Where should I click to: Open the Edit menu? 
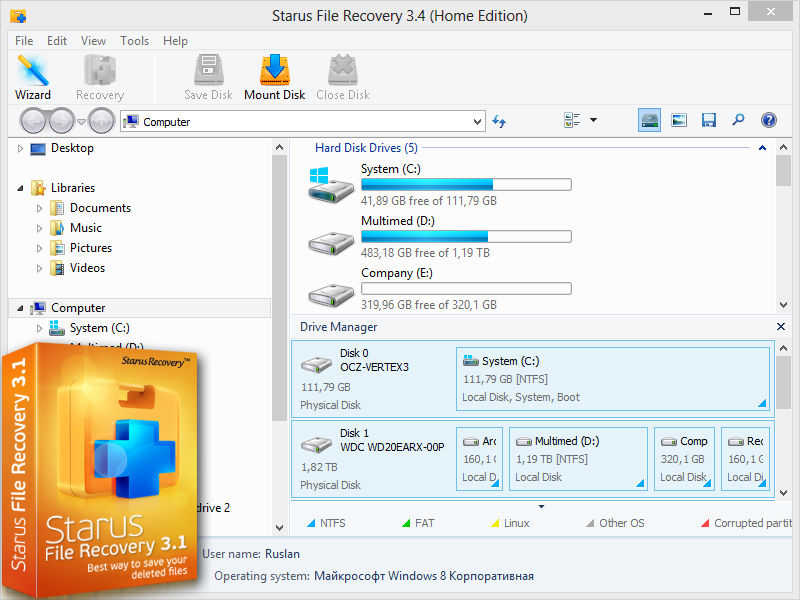57,41
